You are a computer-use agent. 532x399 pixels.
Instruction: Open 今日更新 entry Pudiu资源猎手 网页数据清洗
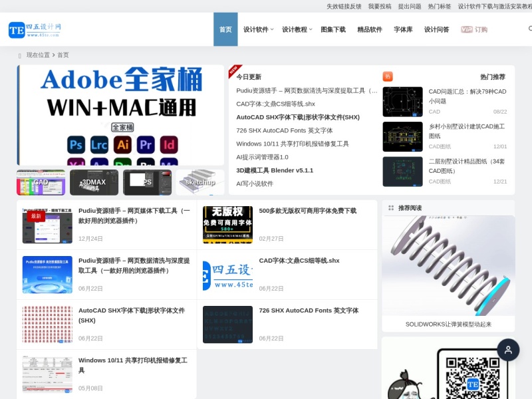tap(307, 90)
